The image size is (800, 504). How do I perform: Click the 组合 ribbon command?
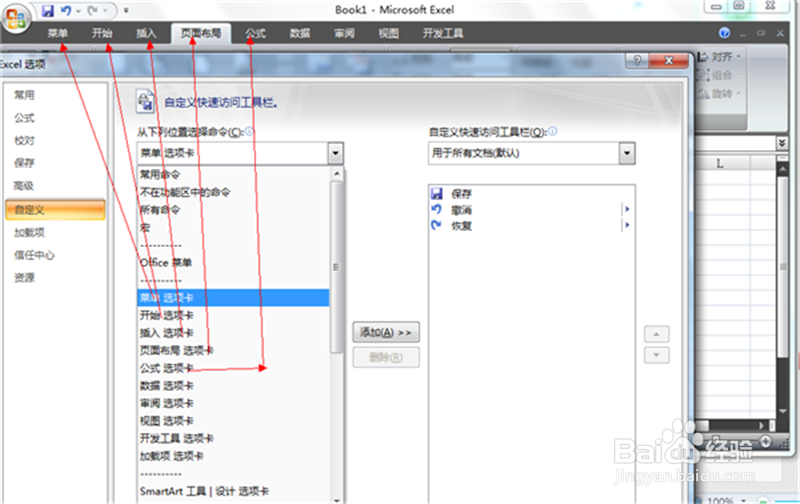click(718, 75)
